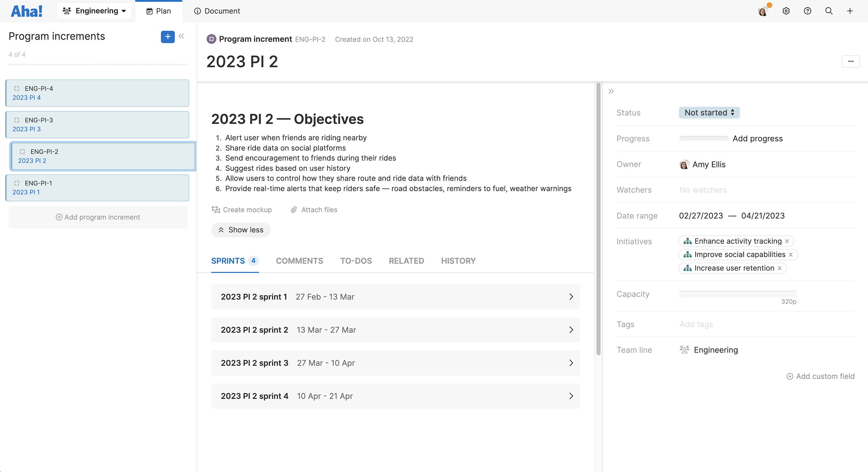Expand 2023 PI 2 sprint 3
Screen dimensions: 868x472
pos(571,363)
